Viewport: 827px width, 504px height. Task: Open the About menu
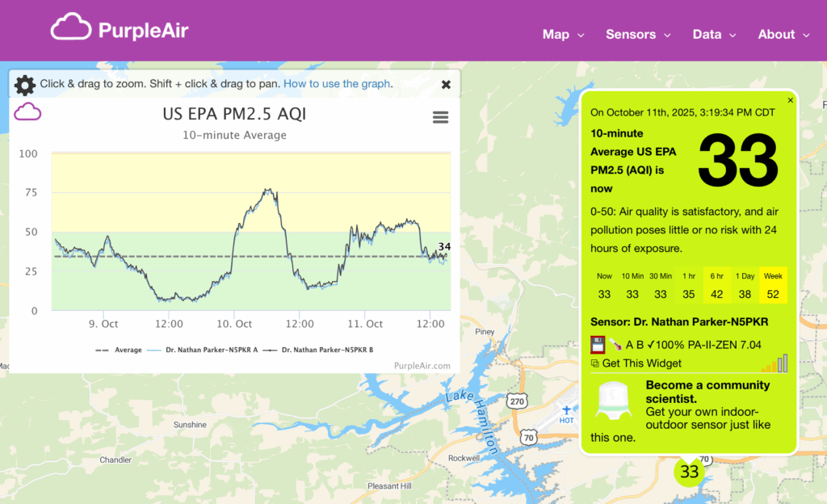783,34
